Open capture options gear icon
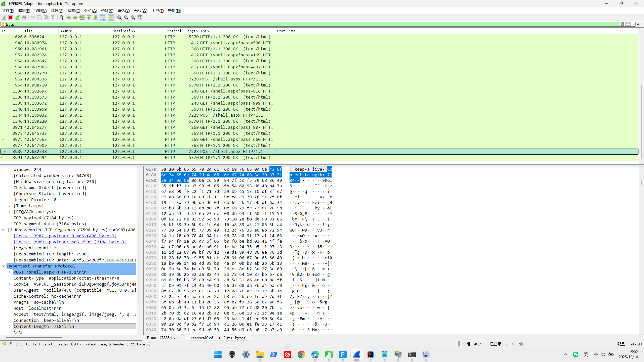Image resolution: width=644 pixels, height=362 pixels. (24, 18)
